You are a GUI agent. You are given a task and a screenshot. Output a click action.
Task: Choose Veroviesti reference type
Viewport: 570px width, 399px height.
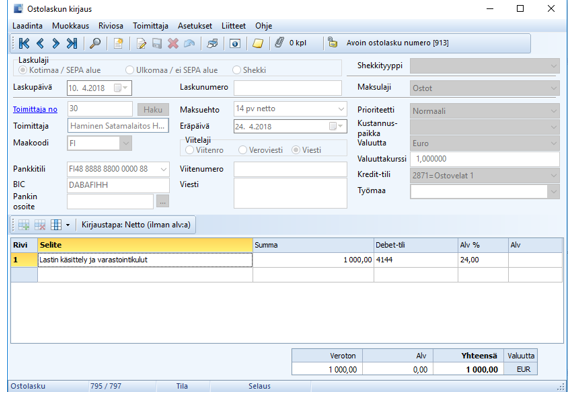coord(242,150)
